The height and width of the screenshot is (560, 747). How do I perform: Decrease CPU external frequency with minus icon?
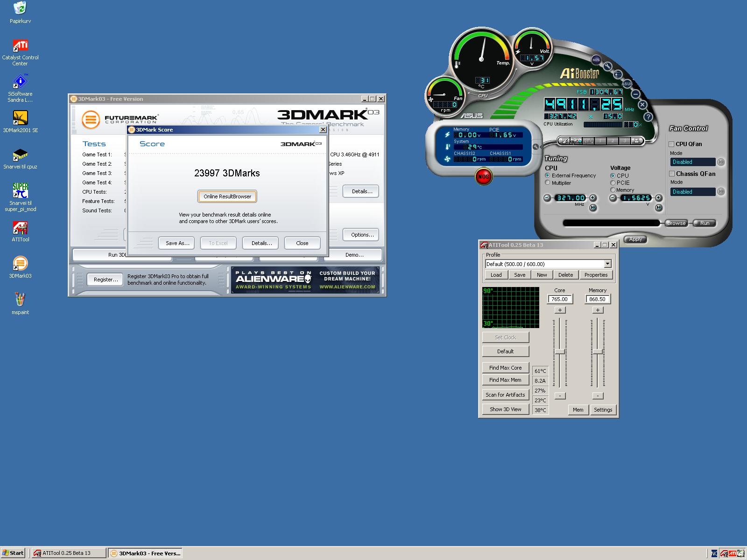point(548,198)
